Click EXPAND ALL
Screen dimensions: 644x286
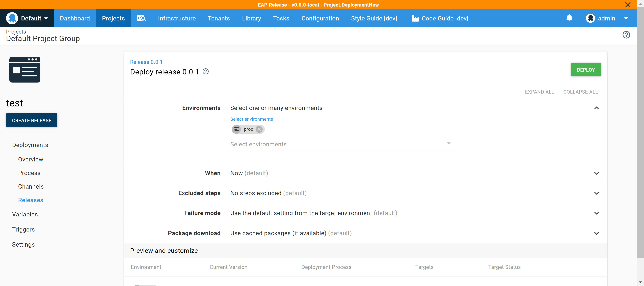click(539, 92)
